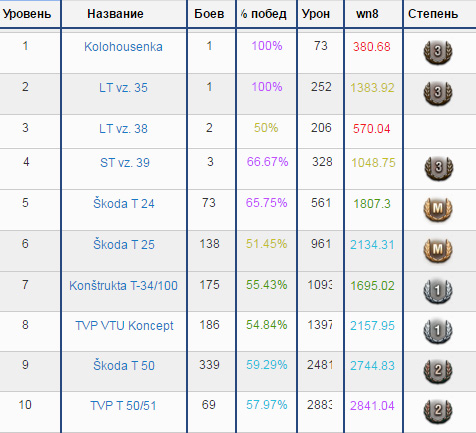The width and height of the screenshot is (476, 433).
Task: Select the win rate 59.29%
Action: coord(267,365)
